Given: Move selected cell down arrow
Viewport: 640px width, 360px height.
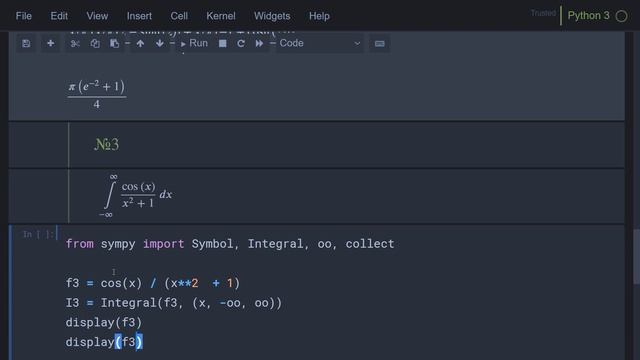Looking at the screenshot, I should point(160,43).
